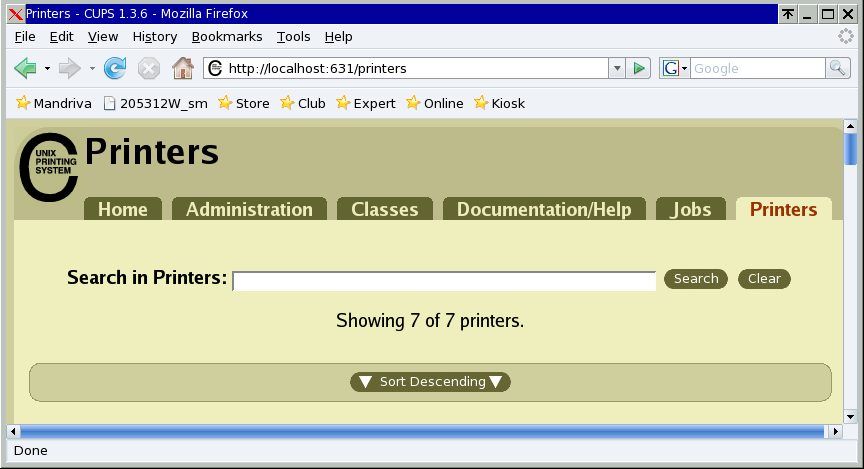864x469 pixels.
Task: Open the Club bookmark
Action: 303,103
